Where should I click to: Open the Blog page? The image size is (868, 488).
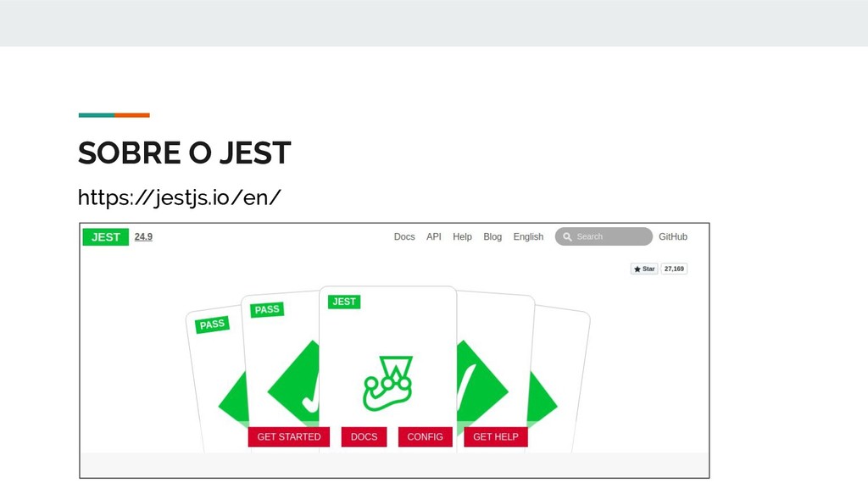click(x=492, y=237)
